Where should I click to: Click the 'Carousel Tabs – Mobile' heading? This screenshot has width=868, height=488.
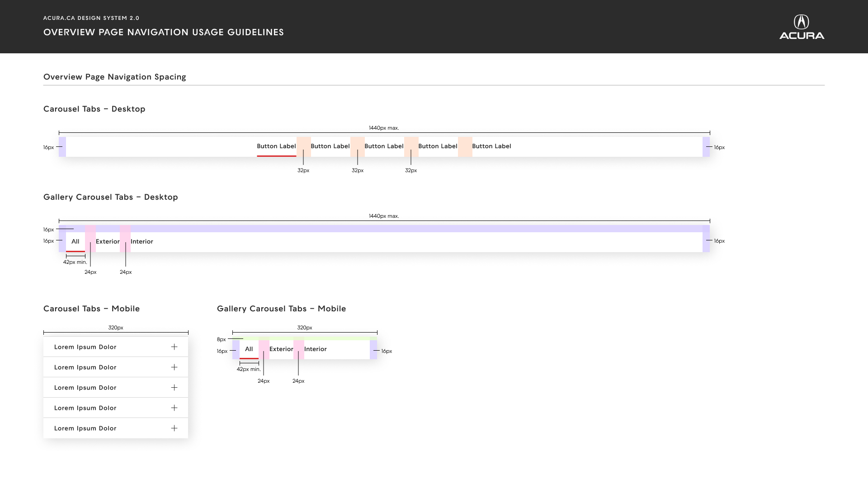(x=92, y=309)
